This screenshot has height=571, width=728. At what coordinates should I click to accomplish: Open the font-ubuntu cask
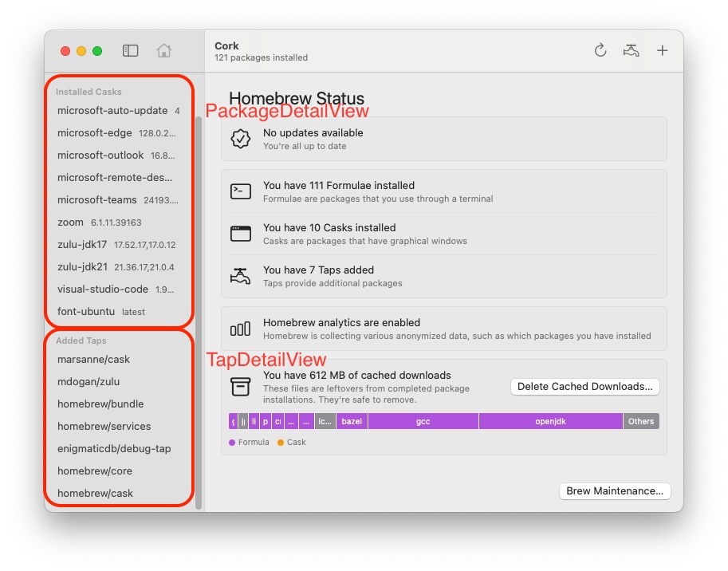(119, 312)
